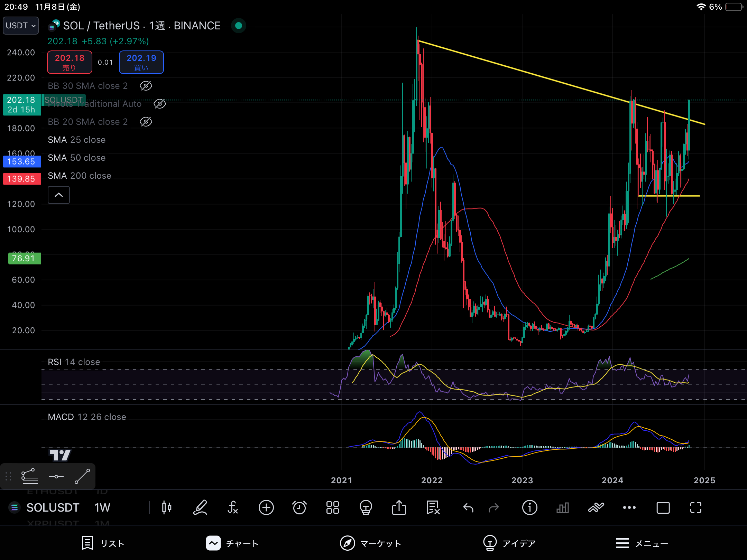Tap the SOL / TetherUS chart title
Viewport: 747px width, 560px height.
(x=142, y=26)
